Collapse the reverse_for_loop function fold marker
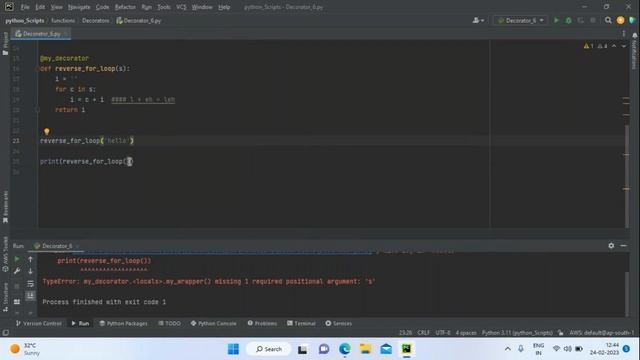Viewport: 640px width, 360px height. (37, 69)
